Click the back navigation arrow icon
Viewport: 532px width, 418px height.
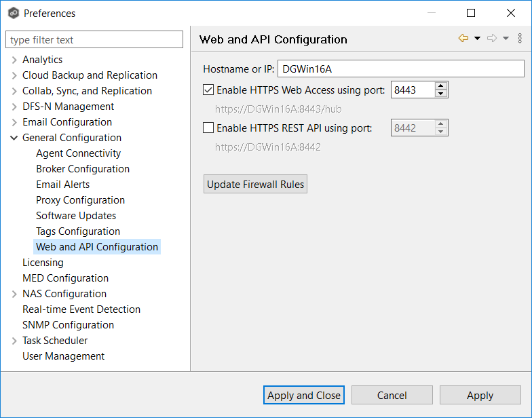coord(463,39)
